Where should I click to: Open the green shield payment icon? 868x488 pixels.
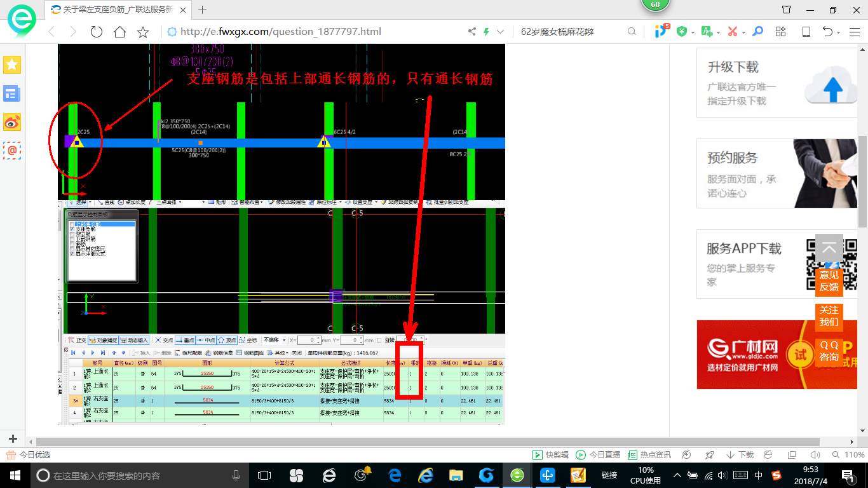[x=682, y=32]
